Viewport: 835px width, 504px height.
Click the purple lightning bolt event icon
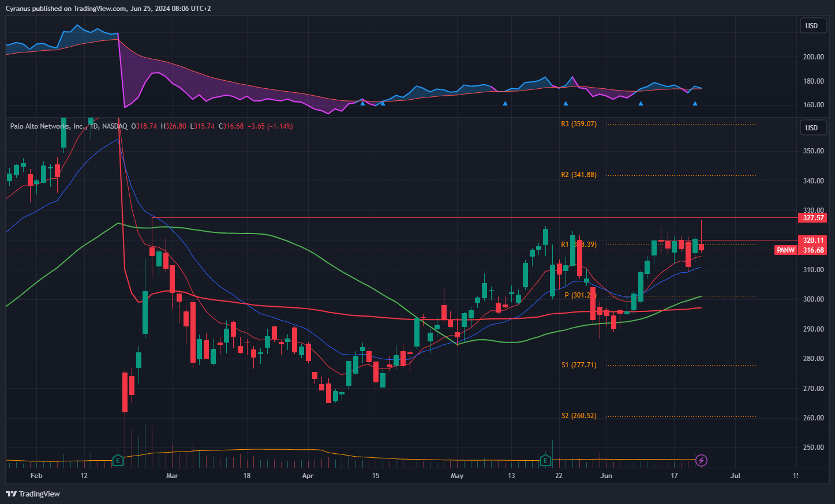701,460
